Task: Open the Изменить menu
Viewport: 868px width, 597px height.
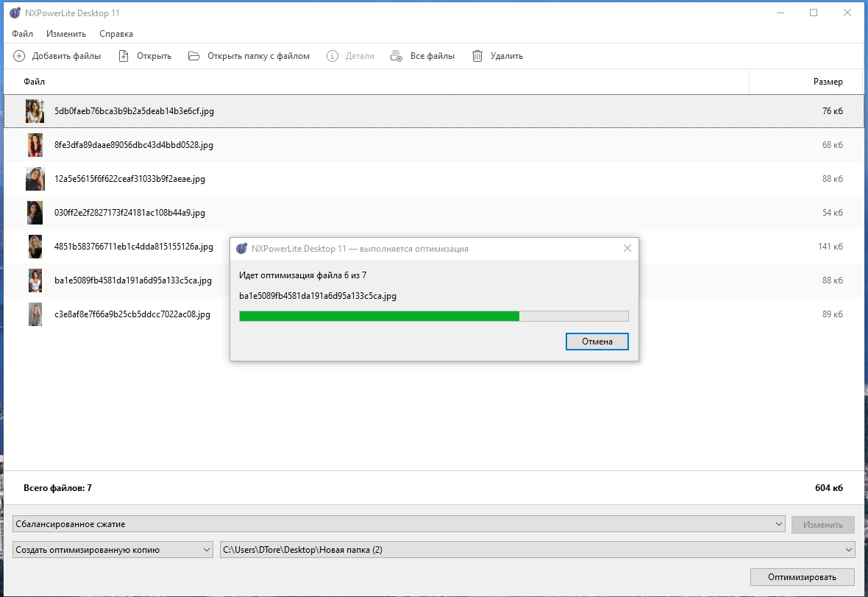Action: [x=66, y=34]
